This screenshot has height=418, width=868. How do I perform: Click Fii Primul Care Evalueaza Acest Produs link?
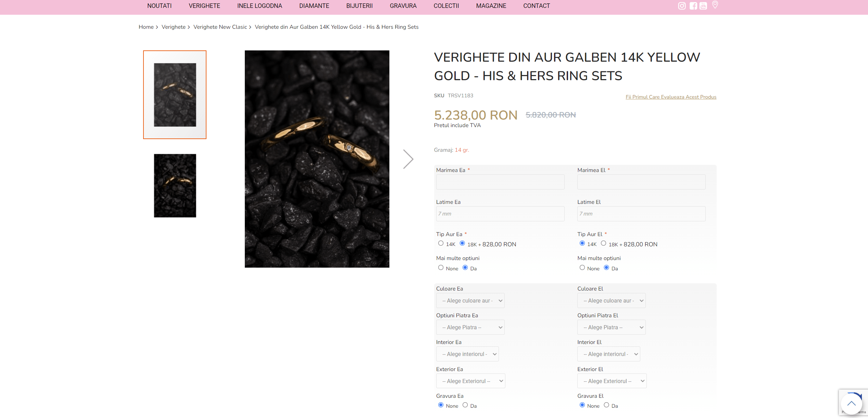[x=671, y=97]
